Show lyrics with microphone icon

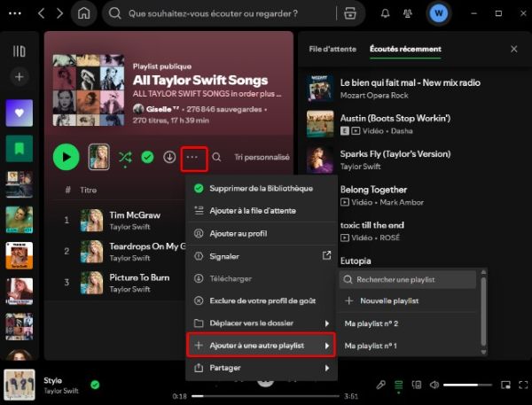tap(380, 385)
